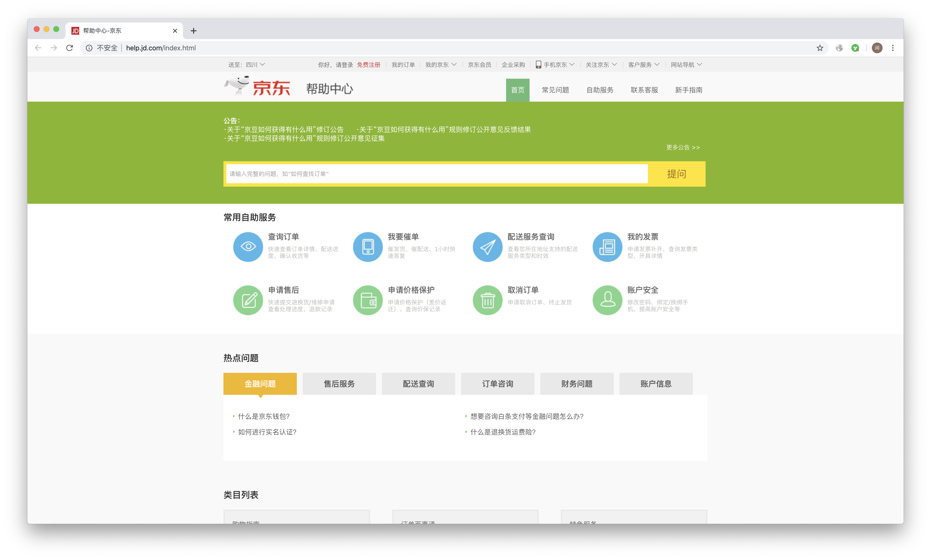Click the 申请价格保护 wallet icon
The image size is (931, 560).
pyautogui.click(x=367, y=300)
